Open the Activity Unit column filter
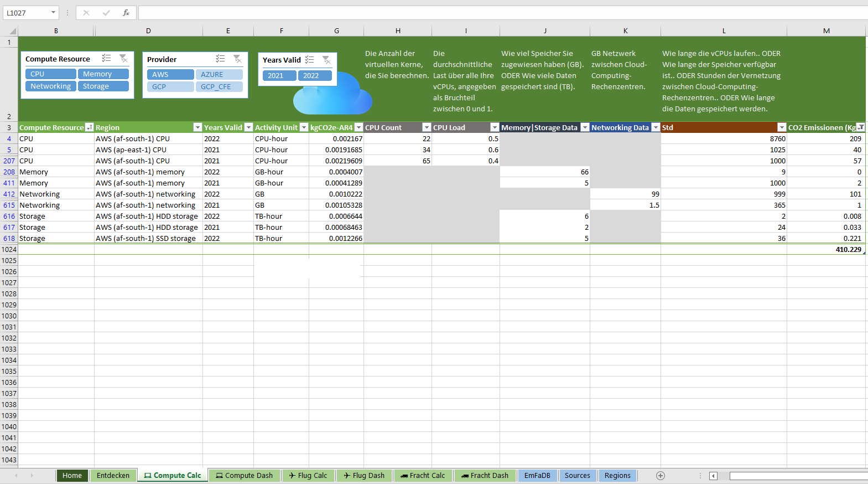This screenshot has height=484, width=868. [304, 127]
